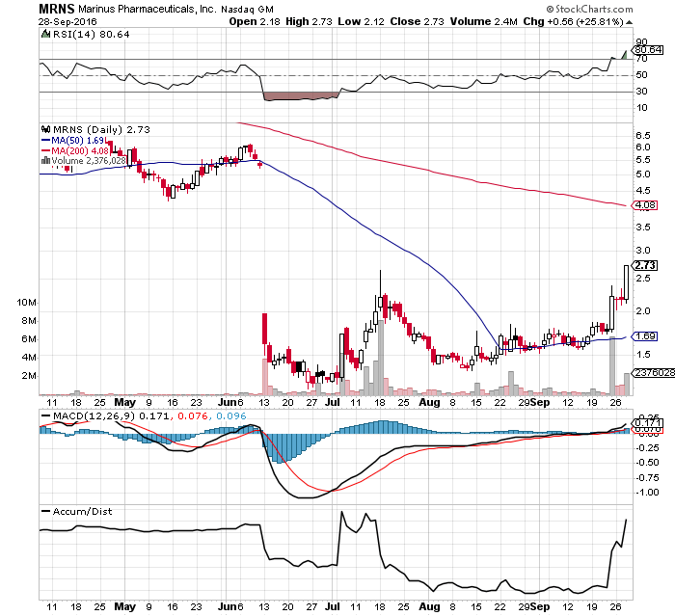Click Jul on the price chart date axis
This screenshot has width=675, height=616.
point(333,403)
